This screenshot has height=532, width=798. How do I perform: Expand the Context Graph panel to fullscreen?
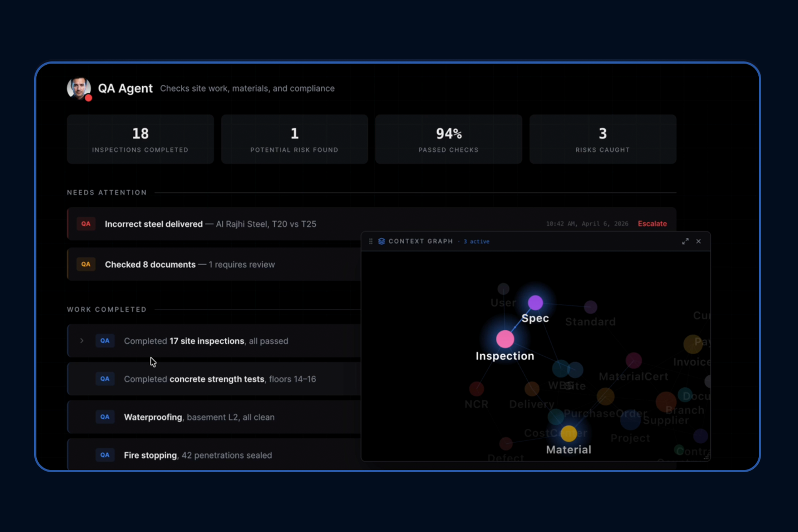pos(685,241)
